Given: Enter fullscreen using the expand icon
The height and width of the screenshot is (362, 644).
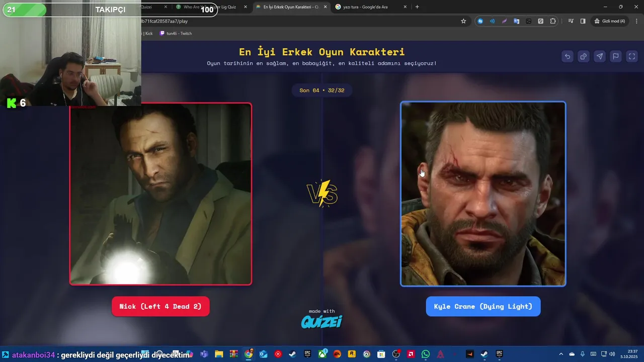Looking at the screenshot, I should (632, 56).
